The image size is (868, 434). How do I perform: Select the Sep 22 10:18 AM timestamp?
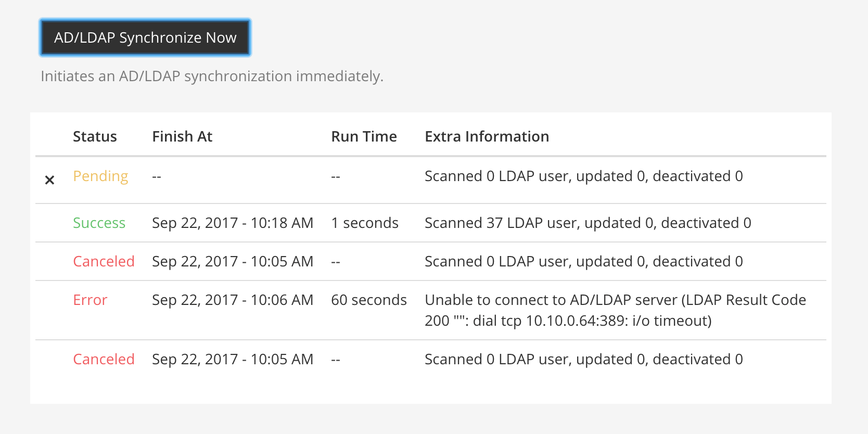click(x=232, y=223)
